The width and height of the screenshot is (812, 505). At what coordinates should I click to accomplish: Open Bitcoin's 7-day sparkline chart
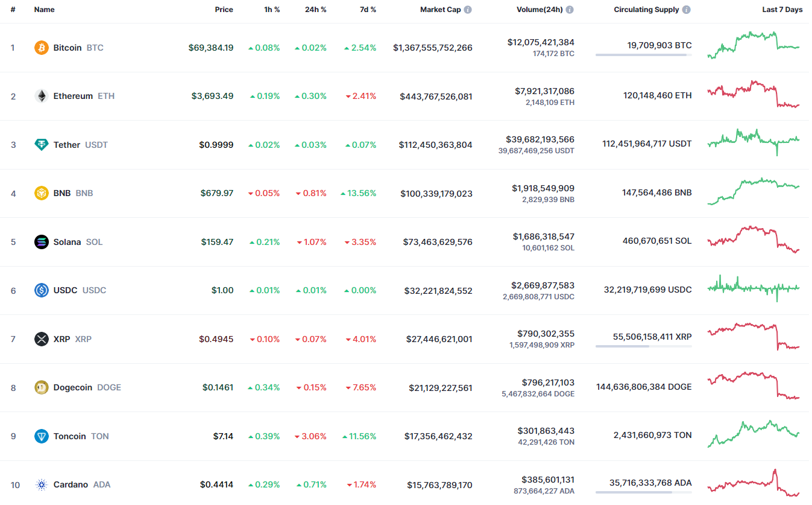[x=754, y=45]
